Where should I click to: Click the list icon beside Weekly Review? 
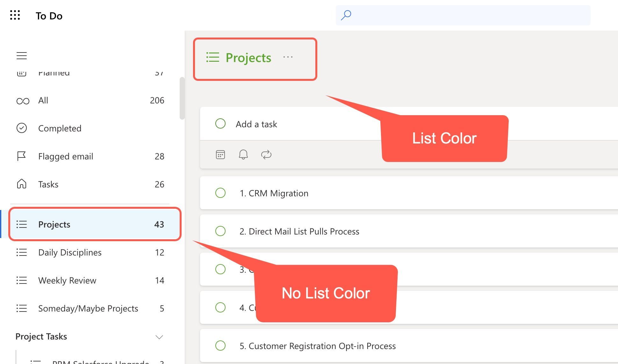pos(22,280)
